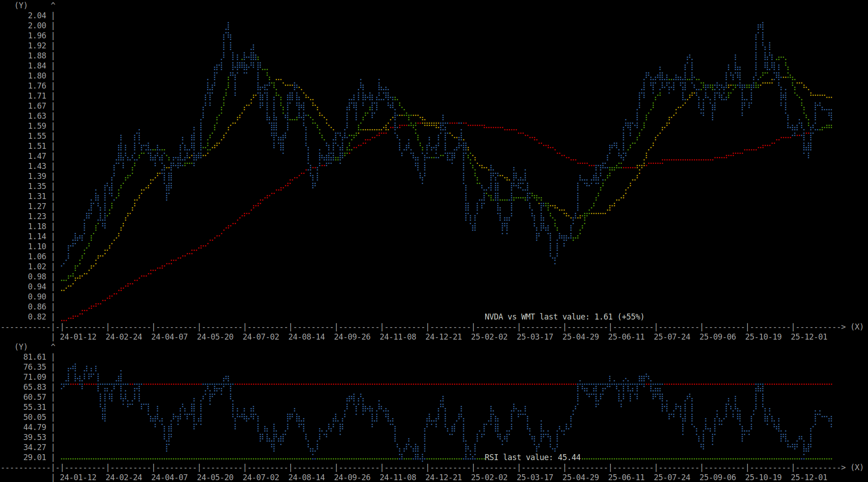The width and height of the screenshot is (868, 482).
Task: Click the (Y) label of the NVDA vs WMT chart
Action: [x=21, y=5]
